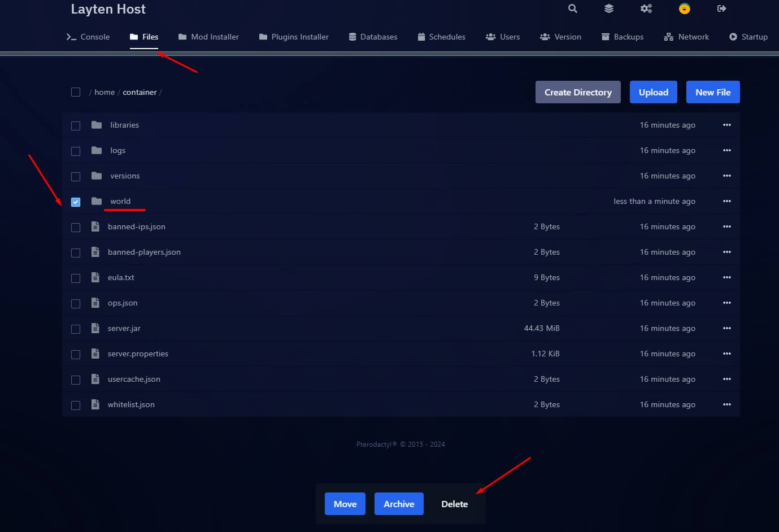Click the sign out icon

(x=721, y=8)
